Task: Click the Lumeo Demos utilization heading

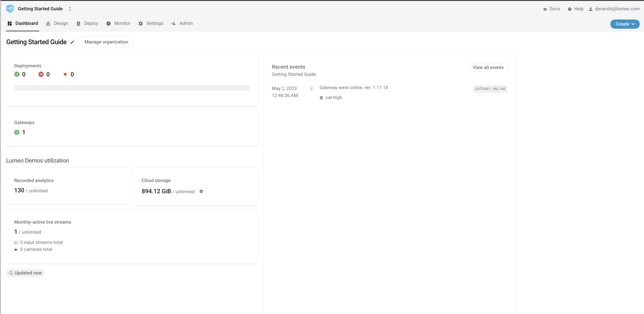Action: coord(37,160)
